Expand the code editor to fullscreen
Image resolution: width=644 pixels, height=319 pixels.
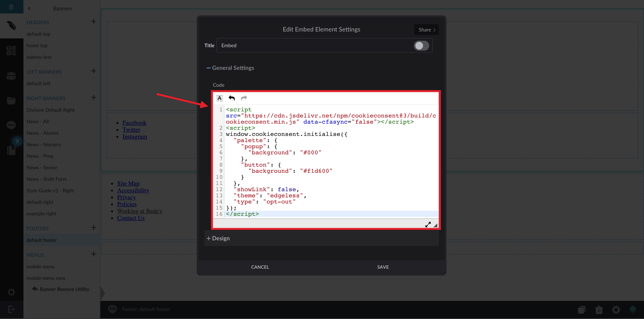coord(428,225)
